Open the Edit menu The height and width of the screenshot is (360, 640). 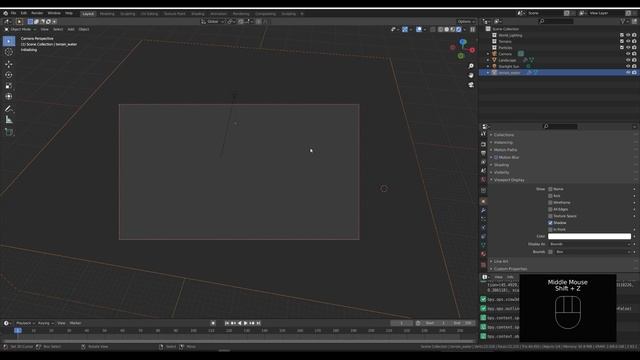(24, 13)
